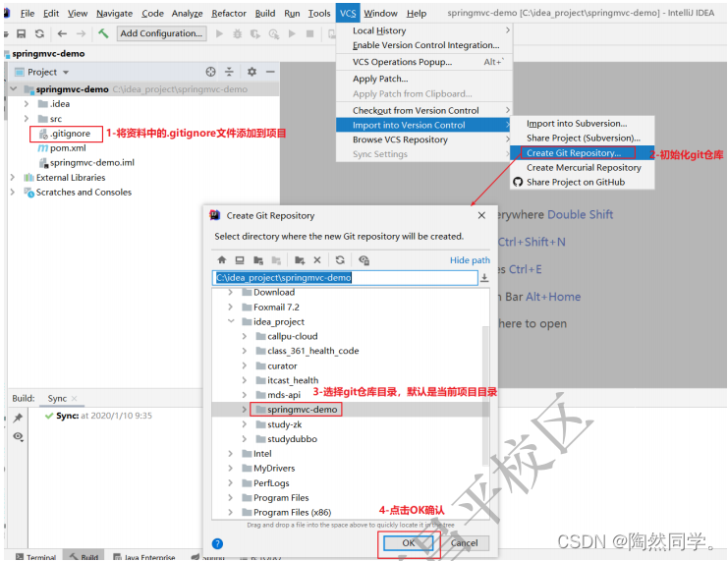Click the OK button in dialog
This screenshot has width=728, height=561.
coord(408,543)
